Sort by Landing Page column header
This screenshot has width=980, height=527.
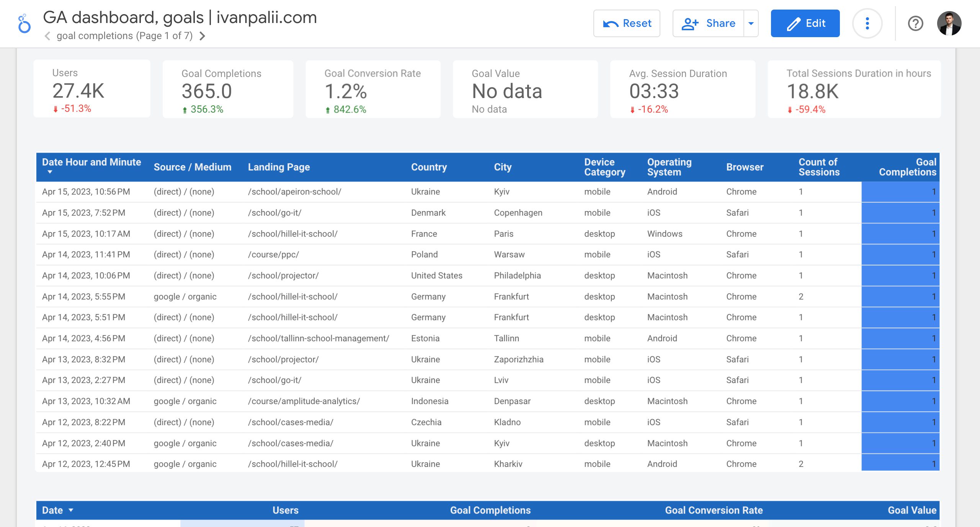(279, 167)
